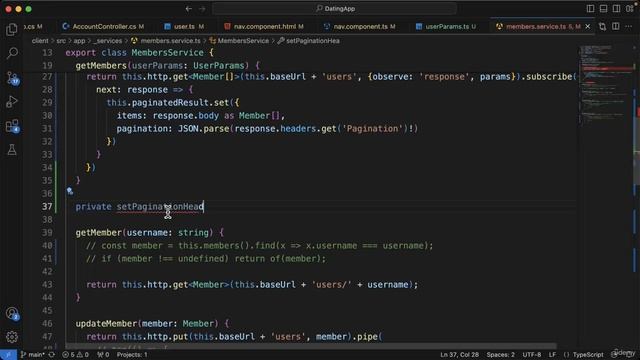Click 'getMembers' in sticky scroll header

click(x=101, y=66)
